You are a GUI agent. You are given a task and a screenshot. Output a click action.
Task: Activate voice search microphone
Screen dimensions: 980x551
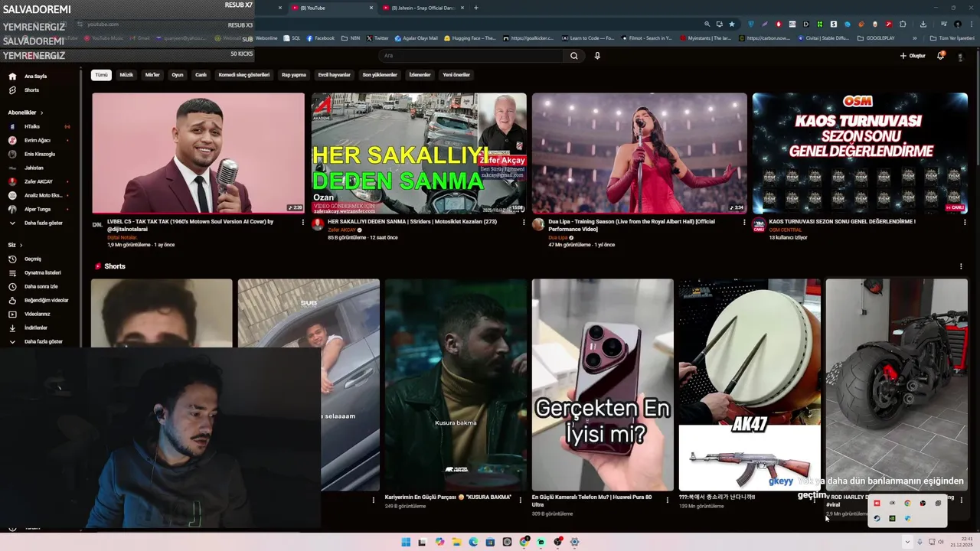(597, 56)
